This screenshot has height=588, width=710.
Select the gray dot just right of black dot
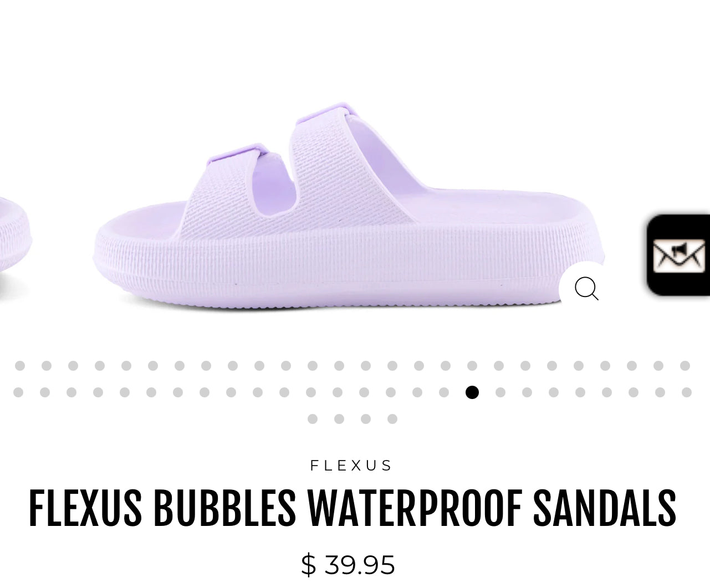pos(500,392)
